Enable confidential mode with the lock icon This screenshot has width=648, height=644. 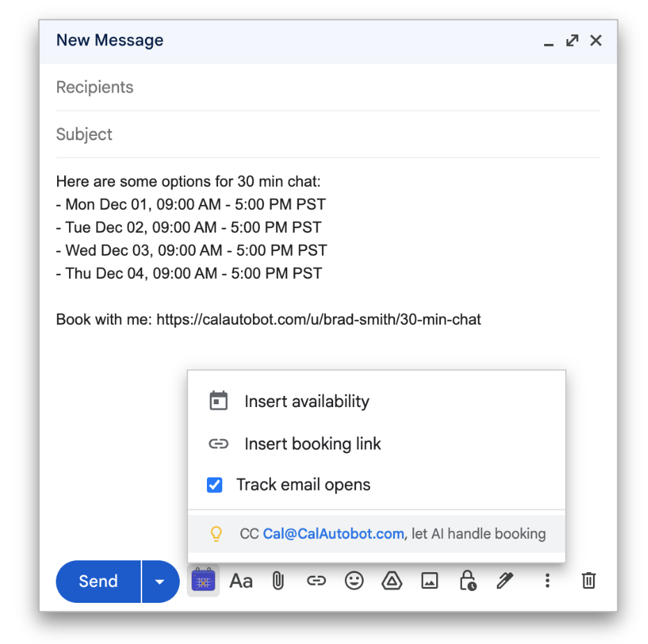coord(467,580)
